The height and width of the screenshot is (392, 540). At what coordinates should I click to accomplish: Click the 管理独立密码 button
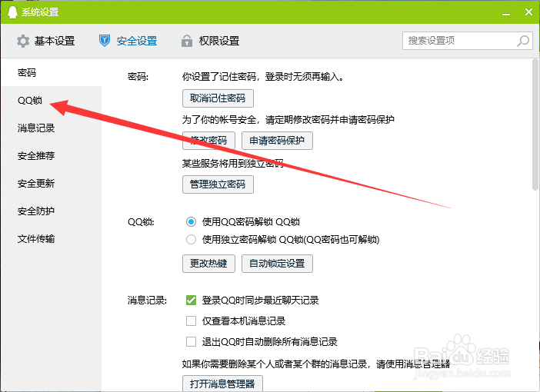tap(218, 184)
